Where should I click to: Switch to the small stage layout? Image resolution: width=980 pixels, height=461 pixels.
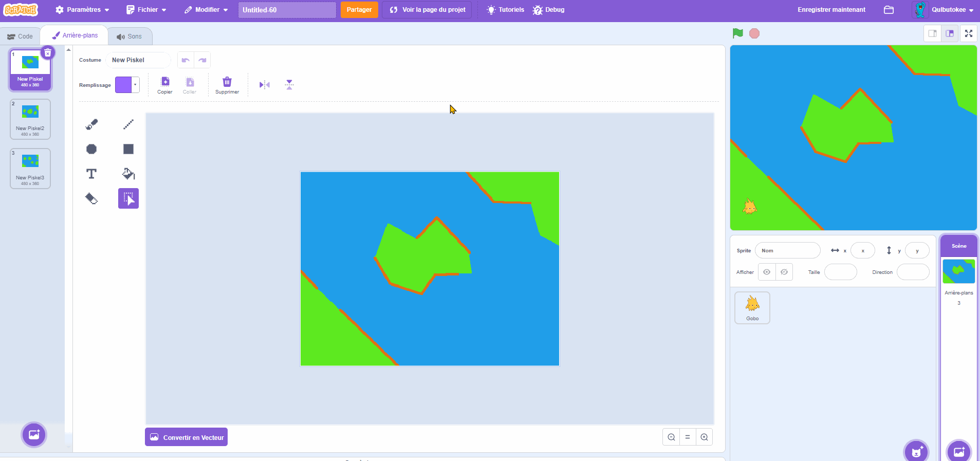(932, 33)
